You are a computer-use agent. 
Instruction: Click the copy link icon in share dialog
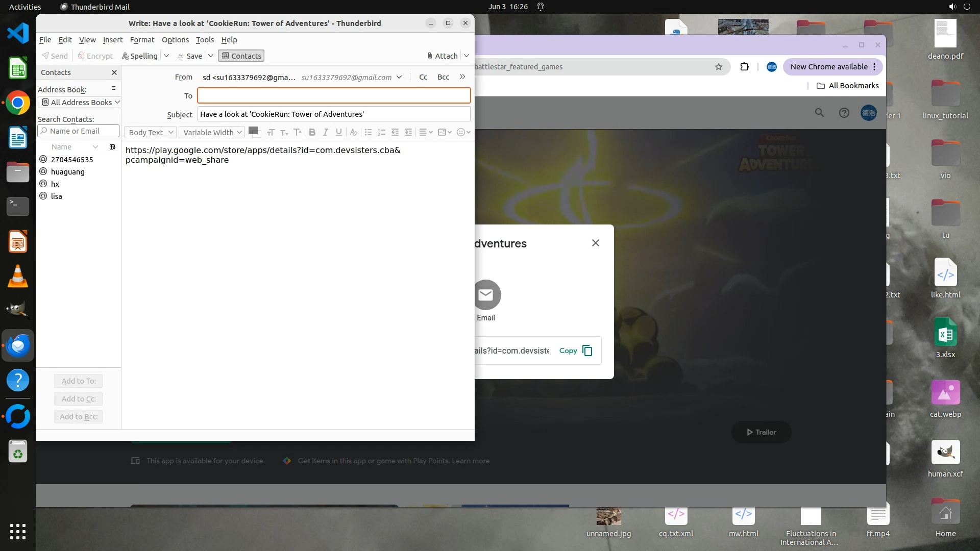[587, 350]
